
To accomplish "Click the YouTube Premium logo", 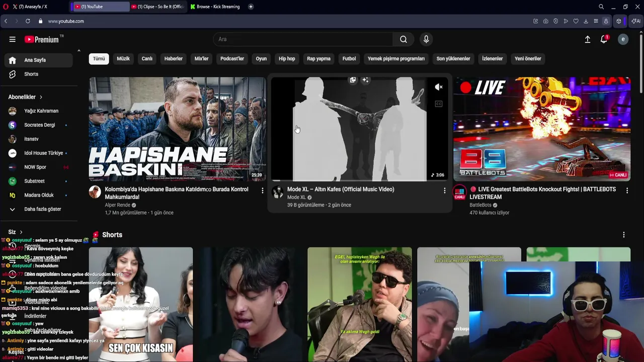I will pyautogui.click(x=42, y=39).
